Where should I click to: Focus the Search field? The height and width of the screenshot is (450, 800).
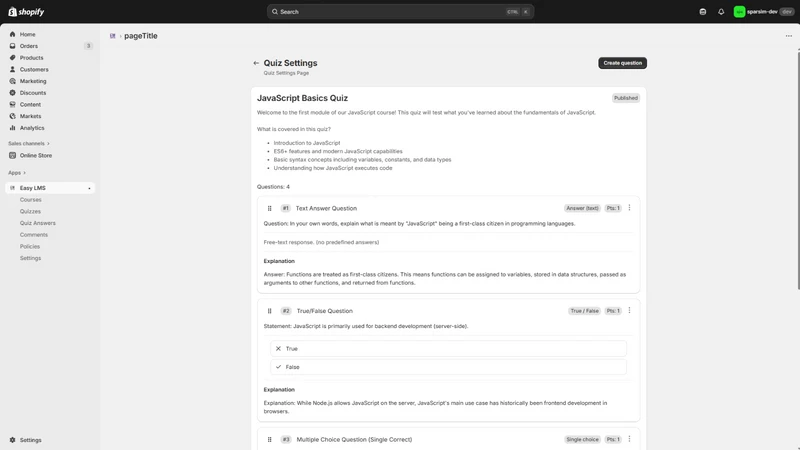(400, 12)
